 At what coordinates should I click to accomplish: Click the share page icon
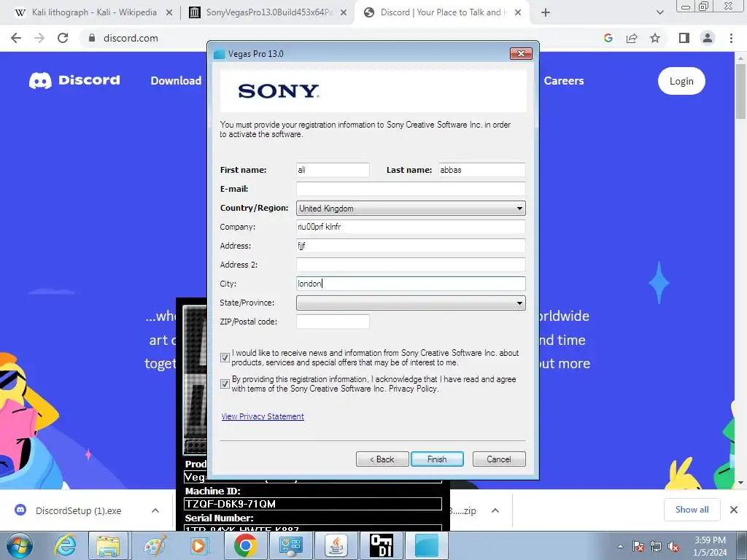pyautogui.click(x=632, y=38)
